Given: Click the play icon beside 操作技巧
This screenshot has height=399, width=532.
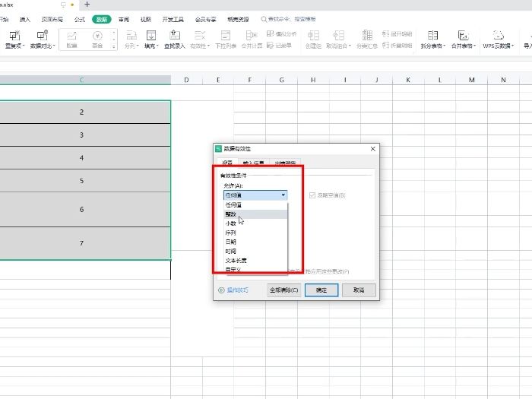Looking at the screenshot, I should (x=221, y=290).
